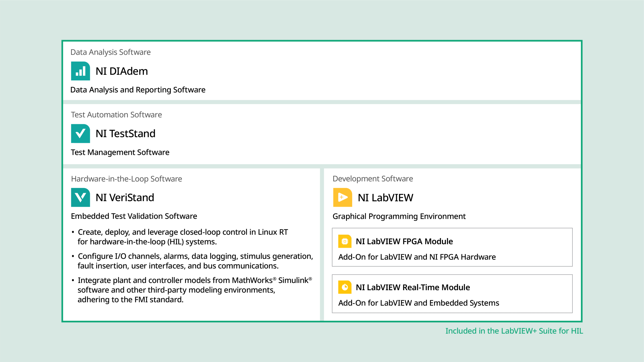Click Data Analysis and Reporting Software subtitle
Image resolution: width=644 pixels, height=362 pixels.
pos(138,90)
